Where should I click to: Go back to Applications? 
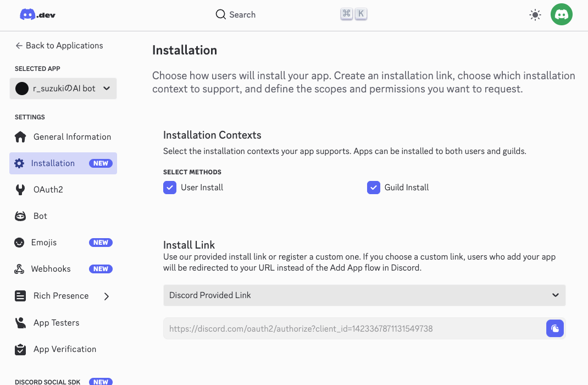59,46
